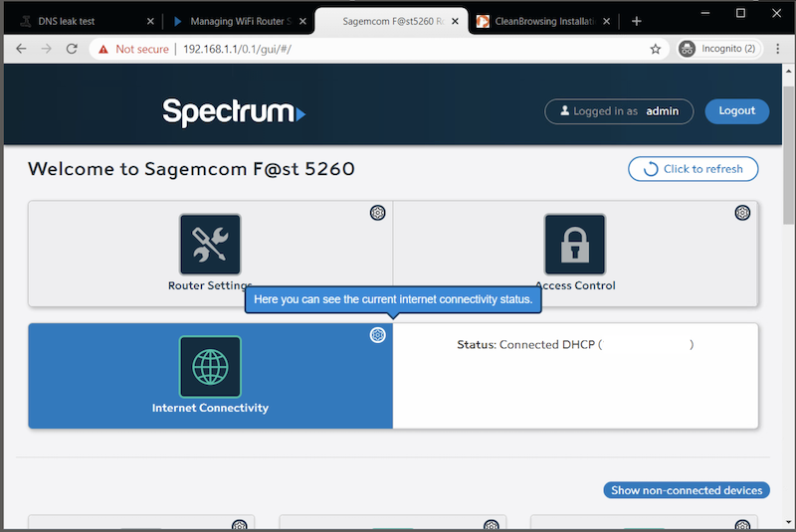
Task: Click the Access Control label
Action: [x=575, y=285]
